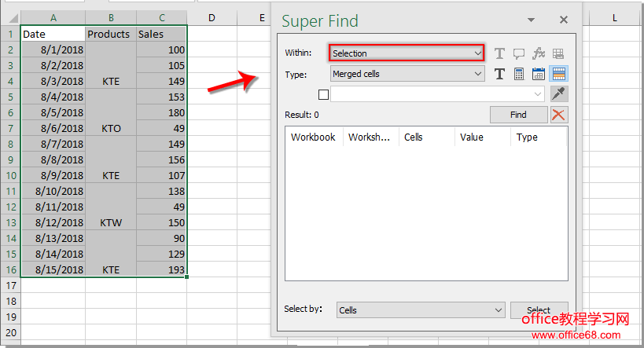Screen dimensions: 644x348
Task: Open the Select by dropdown showing Cells
Action: [x=420, y=310]
